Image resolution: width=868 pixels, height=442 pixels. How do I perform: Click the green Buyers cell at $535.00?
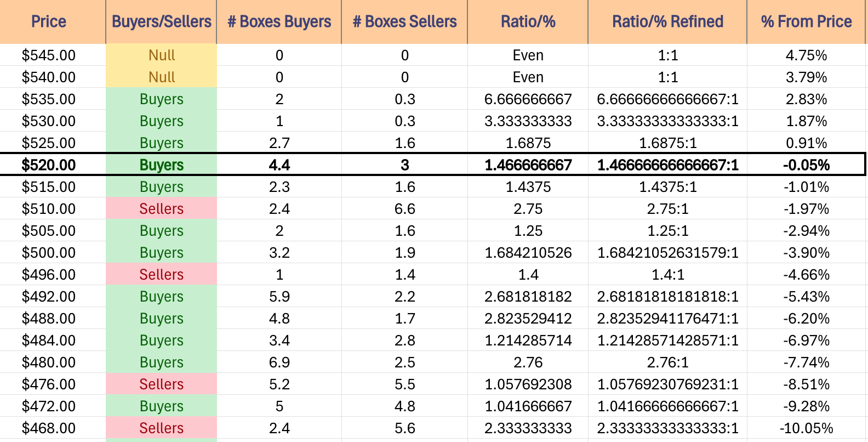pos(161,99)
